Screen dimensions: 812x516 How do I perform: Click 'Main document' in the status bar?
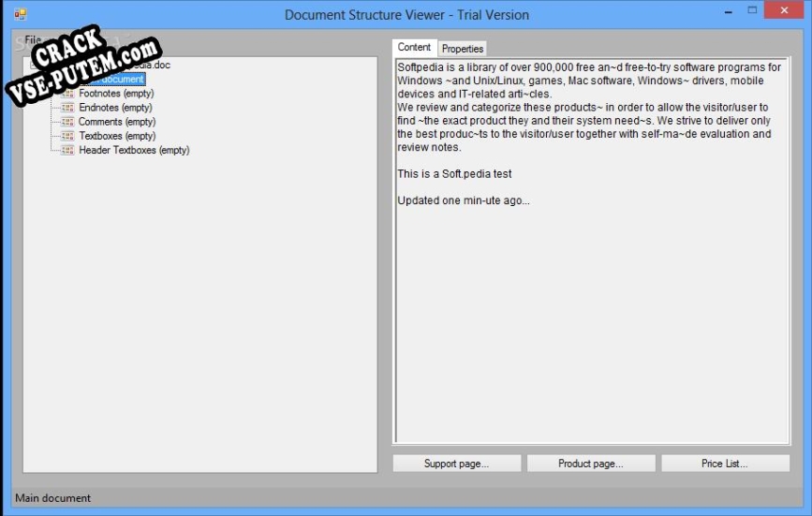[x=52, y=498]
